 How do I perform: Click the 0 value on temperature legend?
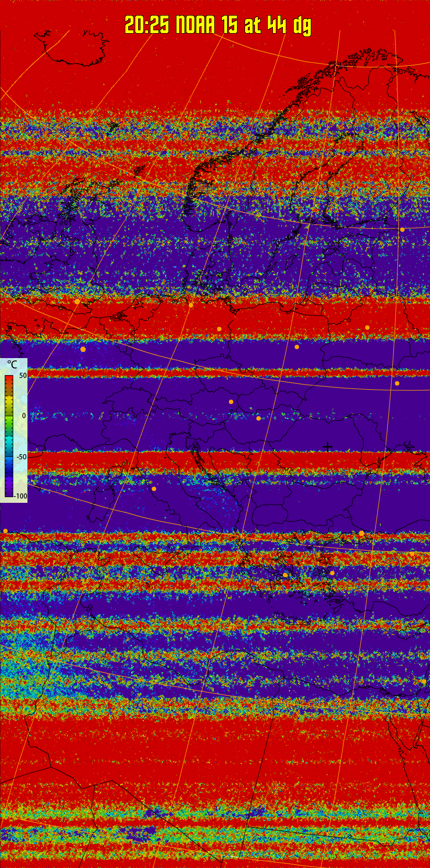pyautogui.click(x=24, y=416)
